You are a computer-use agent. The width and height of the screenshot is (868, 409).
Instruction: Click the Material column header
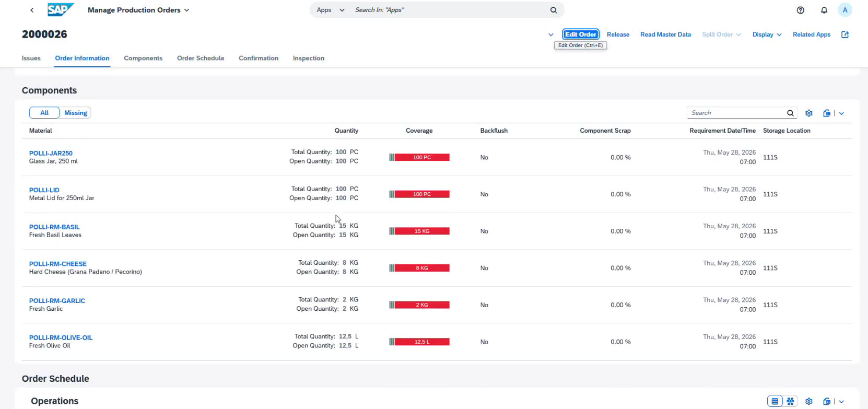(41, 131)
